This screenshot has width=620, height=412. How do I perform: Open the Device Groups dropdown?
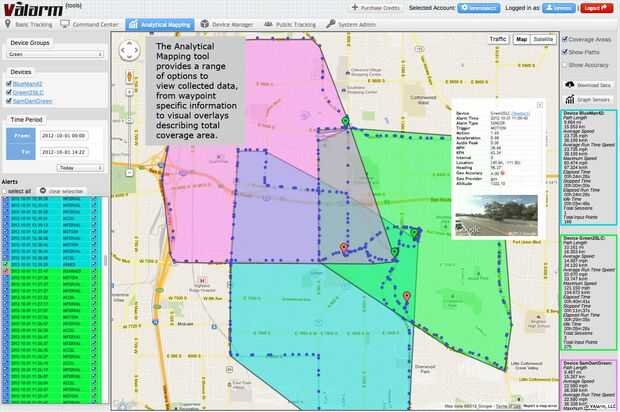pyautogui.click(x=55, y=54)
